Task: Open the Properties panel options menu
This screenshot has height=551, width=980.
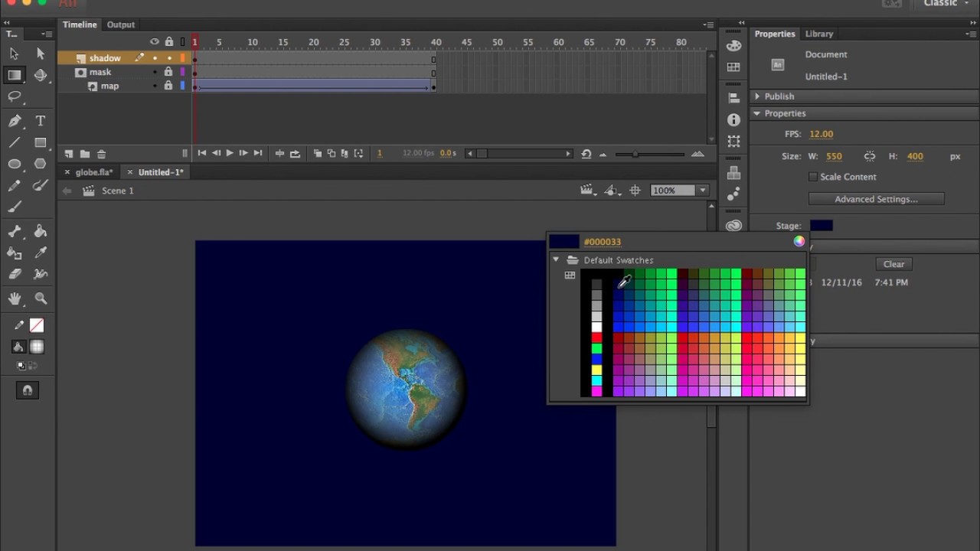Action: (x=970, y=34)
